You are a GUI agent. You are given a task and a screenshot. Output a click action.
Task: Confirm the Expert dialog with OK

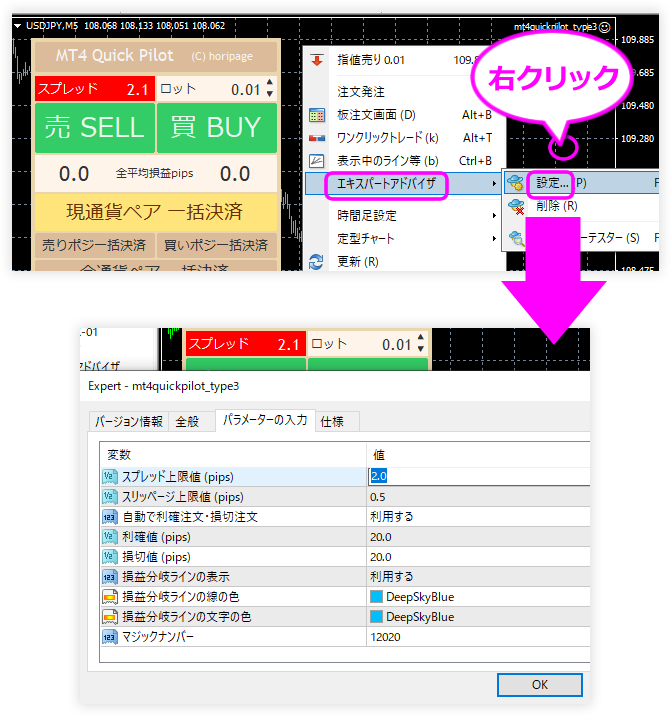pyautogui.click(x=539, y=684)
